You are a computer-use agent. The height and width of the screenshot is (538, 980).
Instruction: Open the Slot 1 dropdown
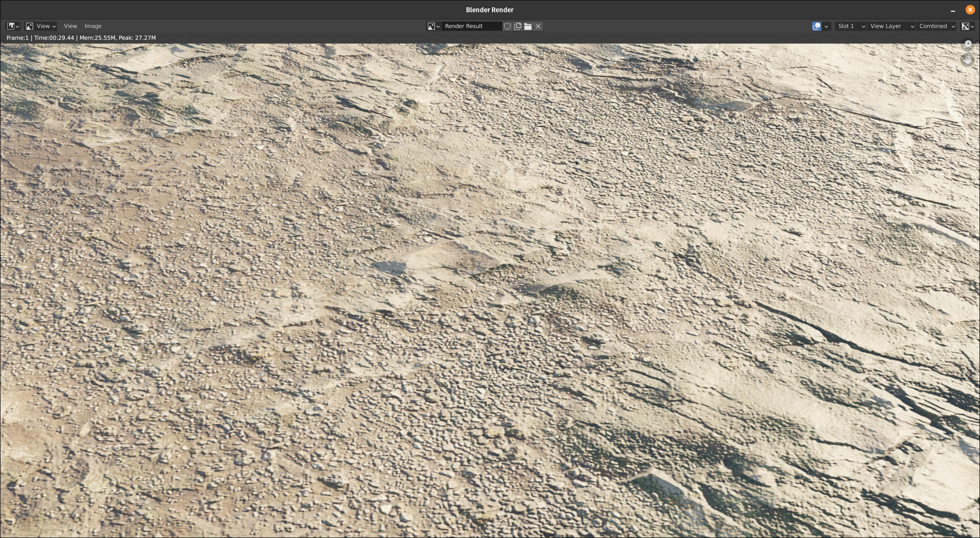(851, 26)
